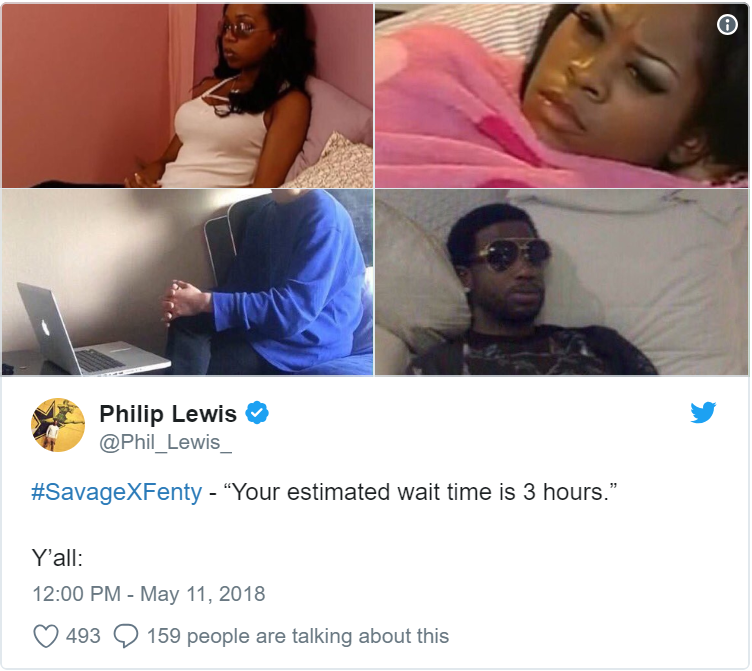Click the "Y'all:" line of the tweet

pos(57,558)
